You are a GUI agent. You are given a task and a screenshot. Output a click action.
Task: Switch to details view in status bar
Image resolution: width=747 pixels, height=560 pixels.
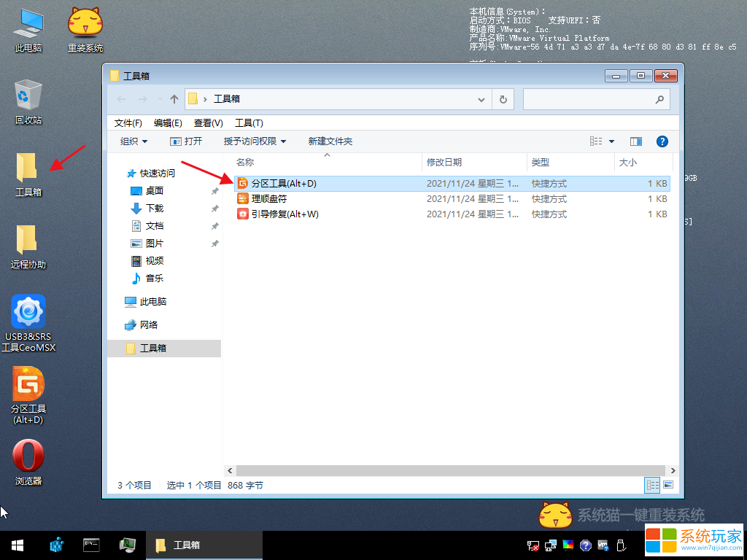pos(651,485)
